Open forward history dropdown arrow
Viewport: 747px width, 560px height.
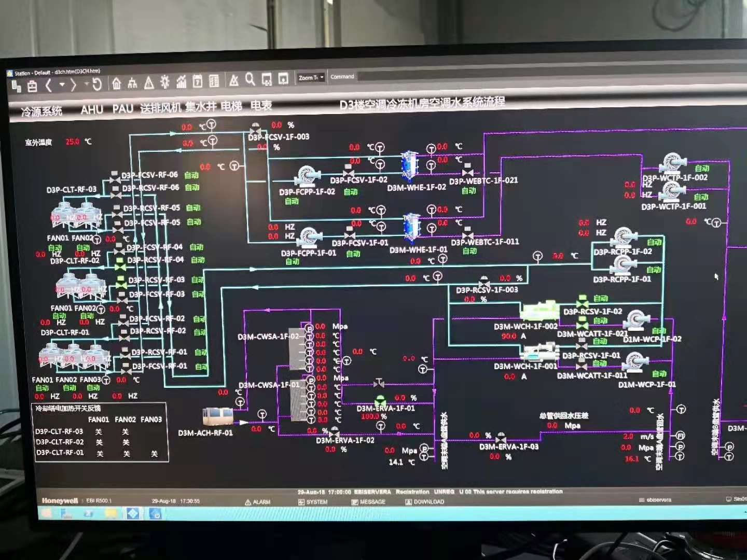pos(86,84)
